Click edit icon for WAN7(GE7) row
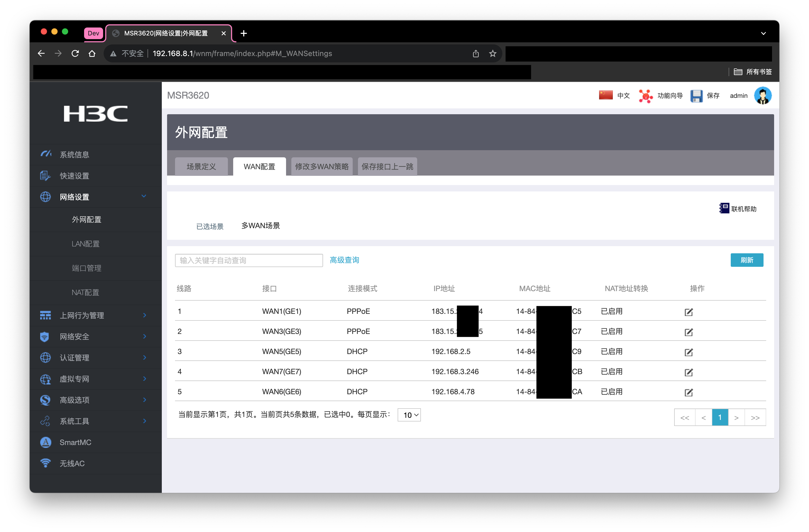This screenshot has height=532, width=809. [688, 372]
